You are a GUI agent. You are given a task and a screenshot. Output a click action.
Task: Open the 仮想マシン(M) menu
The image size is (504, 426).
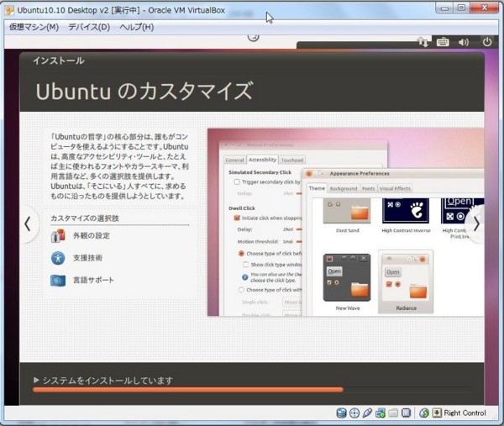coord(34,27)
